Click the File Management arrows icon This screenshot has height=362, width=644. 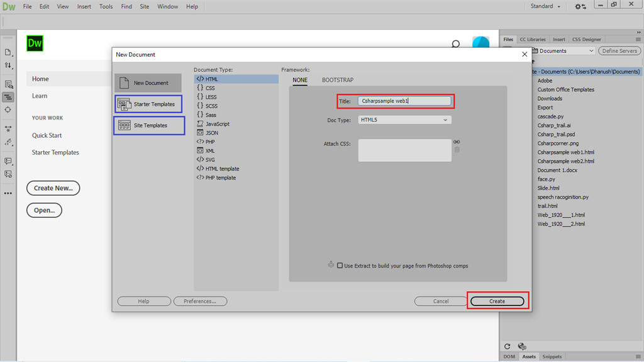[8, 65]
